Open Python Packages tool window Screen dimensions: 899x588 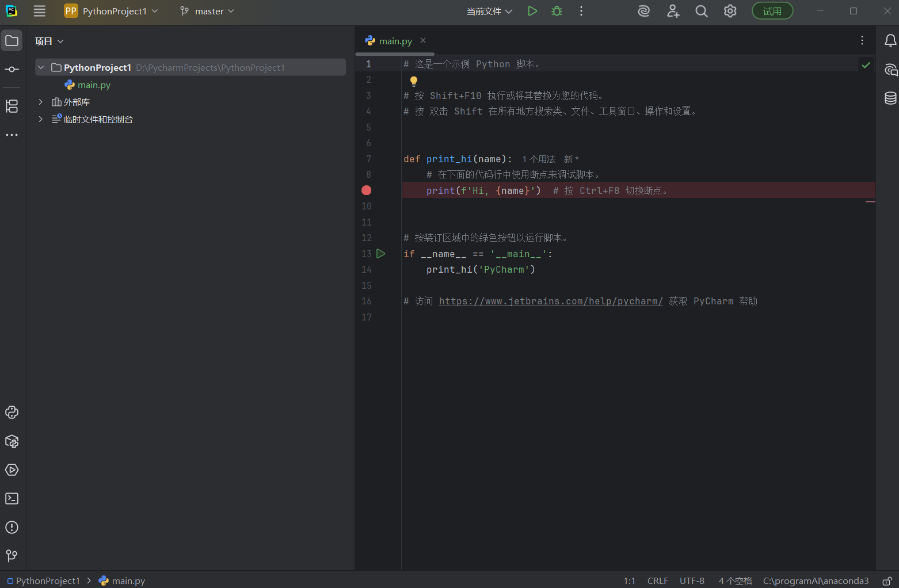pyautogui.click(x=12, y=441)
